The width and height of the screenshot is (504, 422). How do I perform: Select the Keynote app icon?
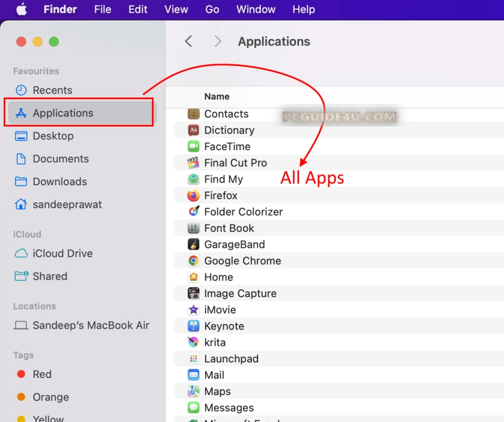click(194, 326)
